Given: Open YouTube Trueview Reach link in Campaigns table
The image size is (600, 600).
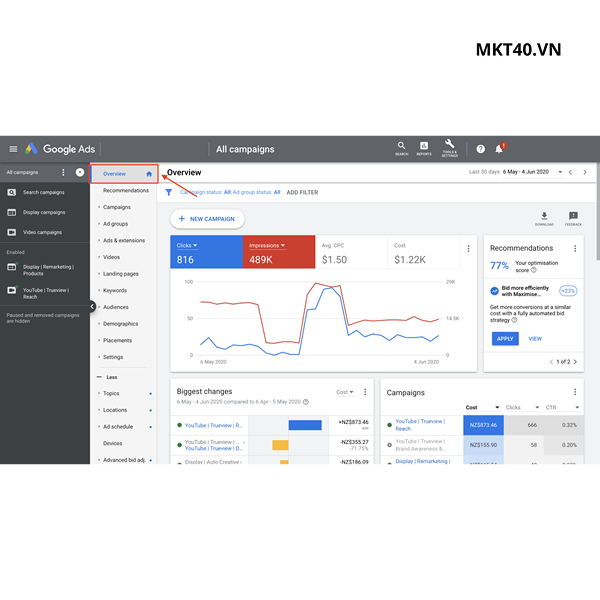Looking at the screenshot, I should point(420,425).
